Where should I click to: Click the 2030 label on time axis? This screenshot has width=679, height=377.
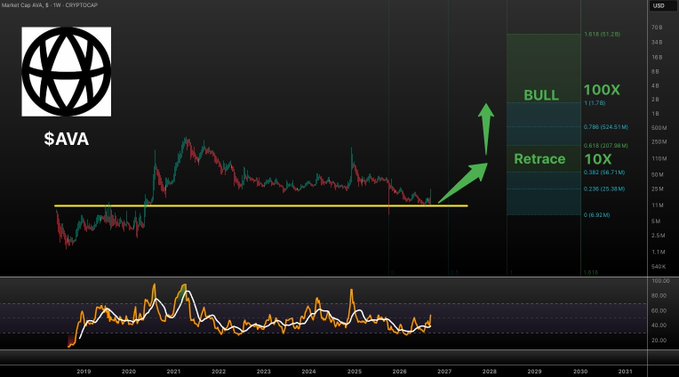click(x=580, y=371)
